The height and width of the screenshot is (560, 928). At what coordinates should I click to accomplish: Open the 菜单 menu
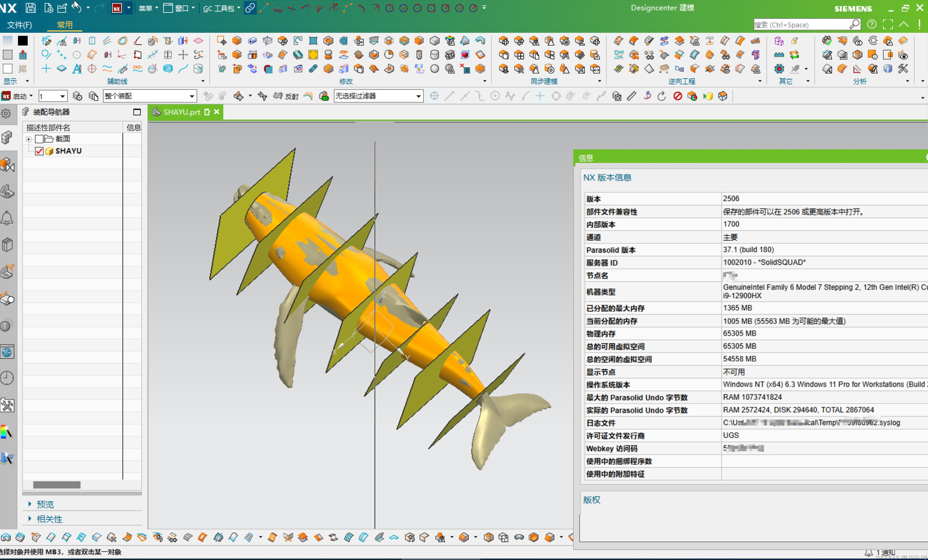point(148,8)
